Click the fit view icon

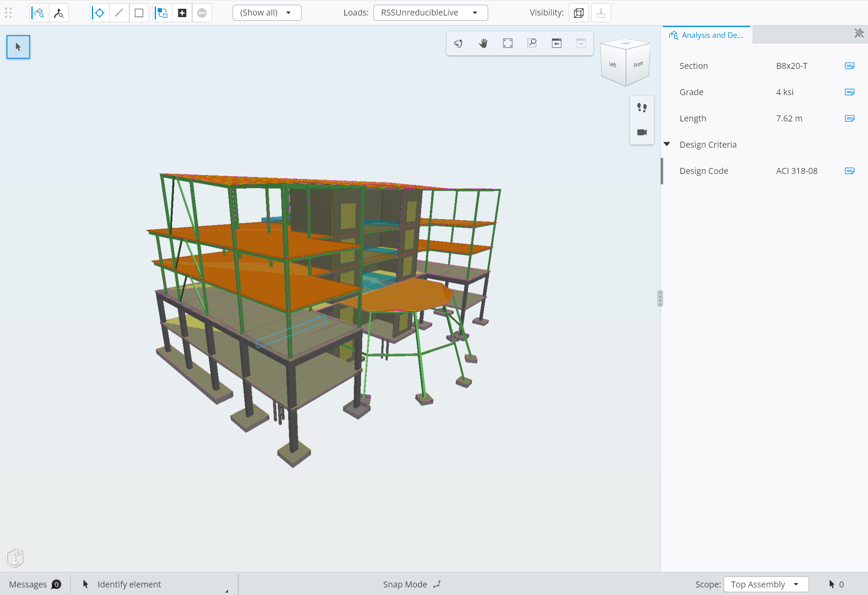tap(508, 43)
